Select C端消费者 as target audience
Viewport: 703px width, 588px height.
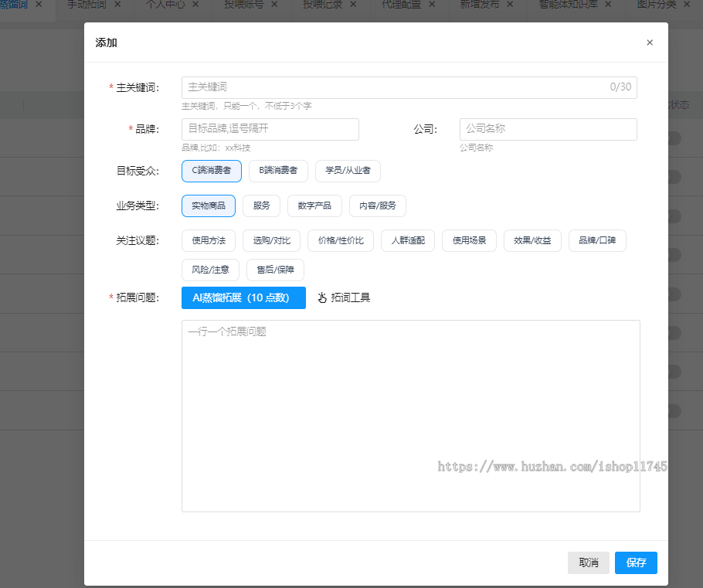pos(211,171)
